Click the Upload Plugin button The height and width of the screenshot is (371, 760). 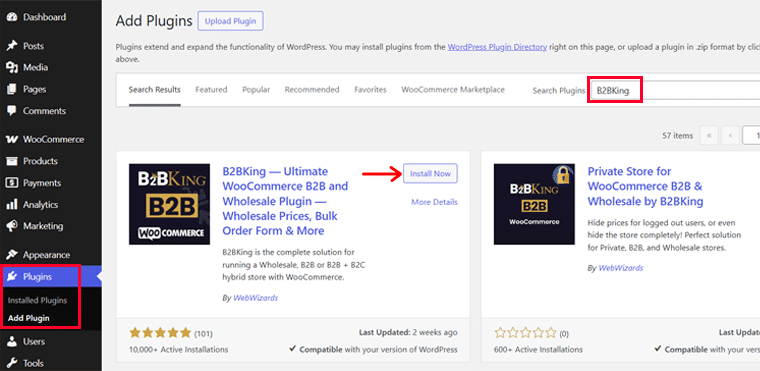231,21
